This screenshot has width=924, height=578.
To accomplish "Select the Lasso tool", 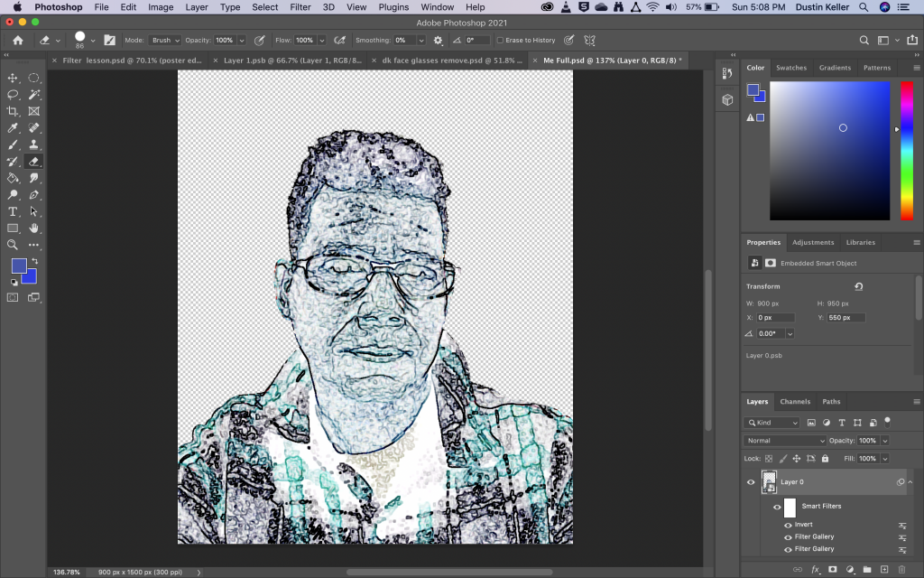I will [x=13, y=95].
